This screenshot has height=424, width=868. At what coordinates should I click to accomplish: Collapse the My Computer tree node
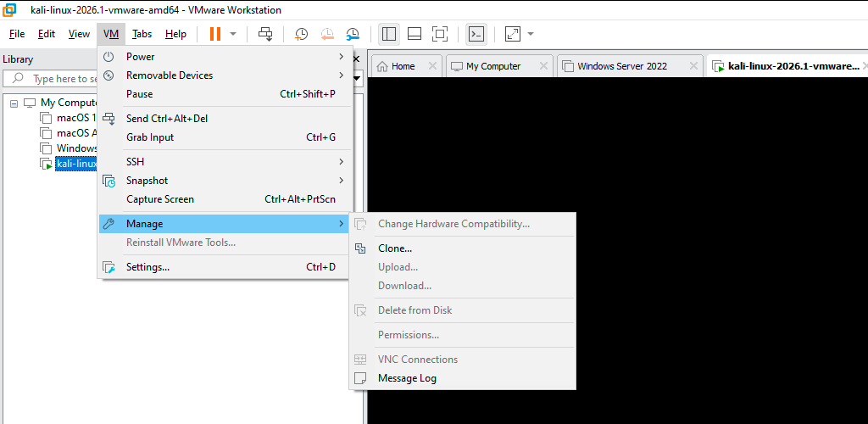[14, 103]
